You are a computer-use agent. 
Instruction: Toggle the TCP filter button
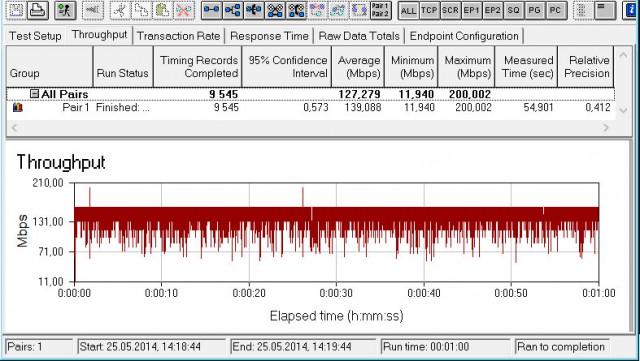pyautogui.click(x=429, y=11)
